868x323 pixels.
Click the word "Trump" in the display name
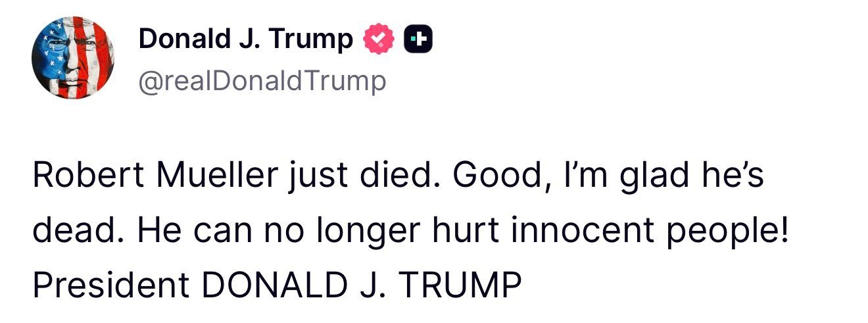pyautogui.click(x=316, y=41)
